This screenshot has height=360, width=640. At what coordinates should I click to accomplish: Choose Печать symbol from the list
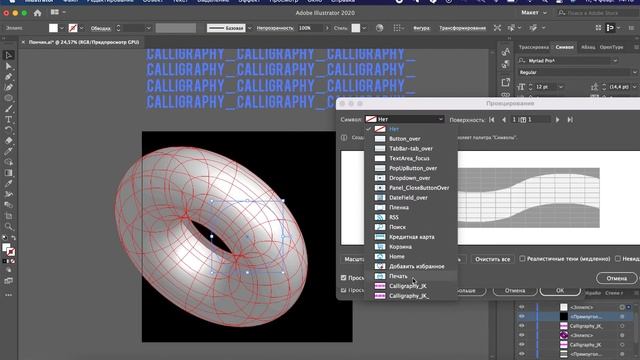(x=410, y=276)
